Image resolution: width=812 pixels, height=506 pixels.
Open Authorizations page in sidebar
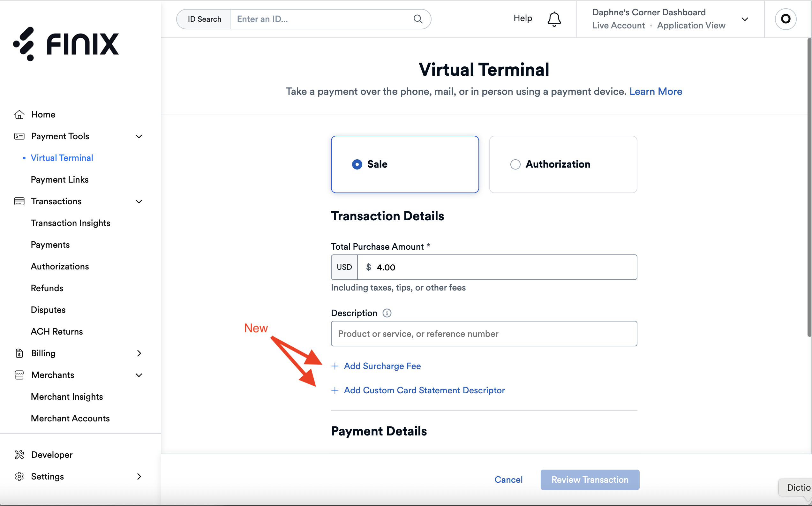[60, 266]
